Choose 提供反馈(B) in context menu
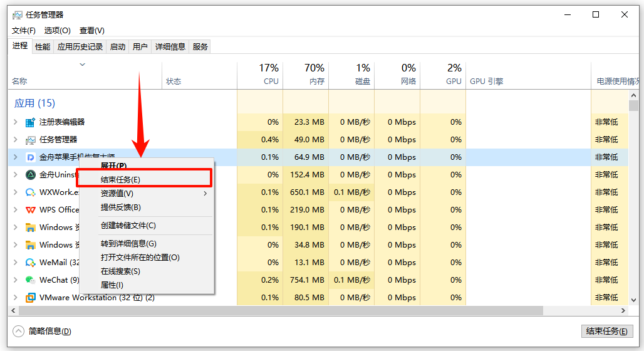This screenshot has height=351, width=644. point(147,207)
